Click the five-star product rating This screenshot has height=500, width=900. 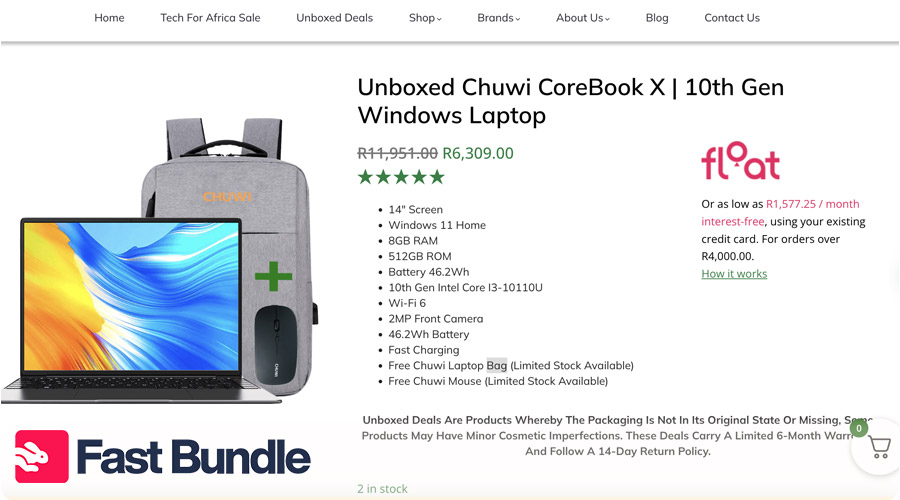401,177
